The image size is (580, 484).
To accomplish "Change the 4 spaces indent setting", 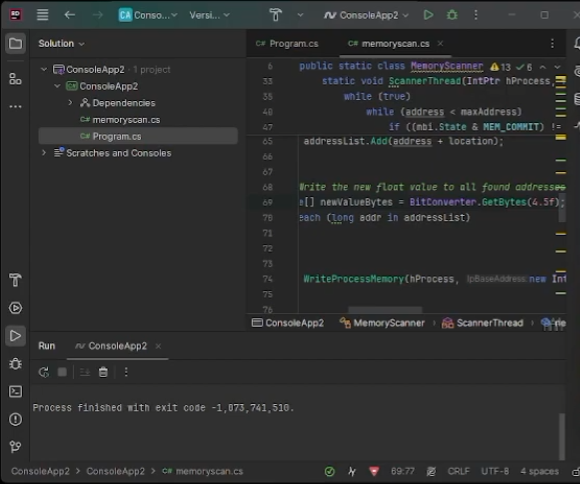I will 539,471.
